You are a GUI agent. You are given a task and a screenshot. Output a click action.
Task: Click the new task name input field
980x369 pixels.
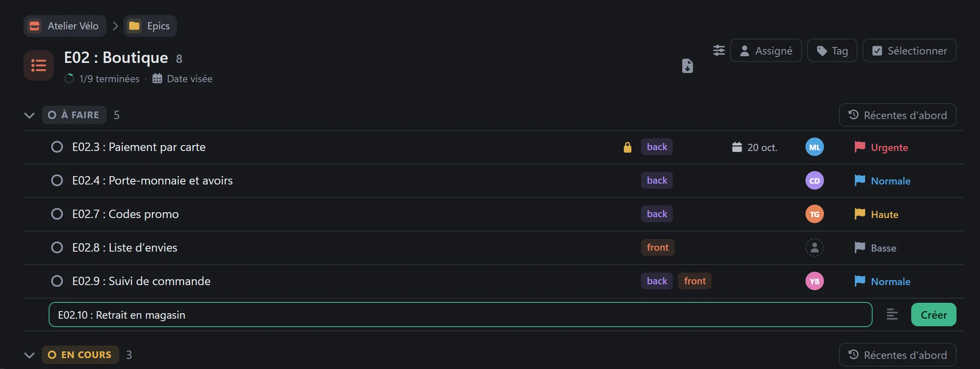tap(460, 314)
